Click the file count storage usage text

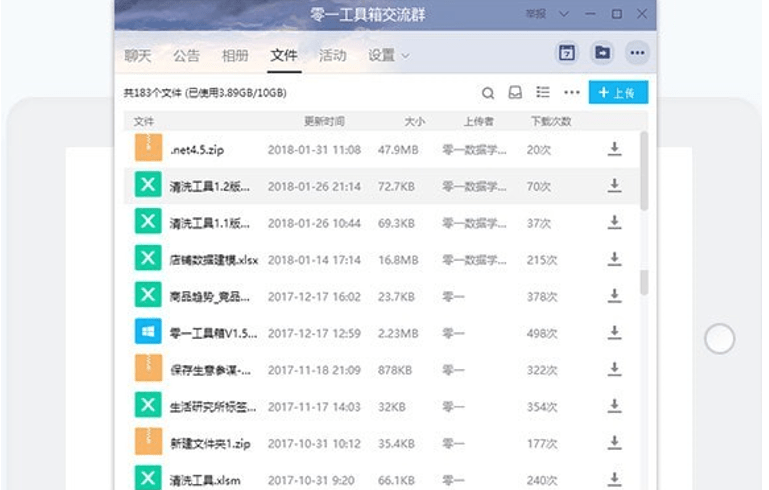(205, 93)
